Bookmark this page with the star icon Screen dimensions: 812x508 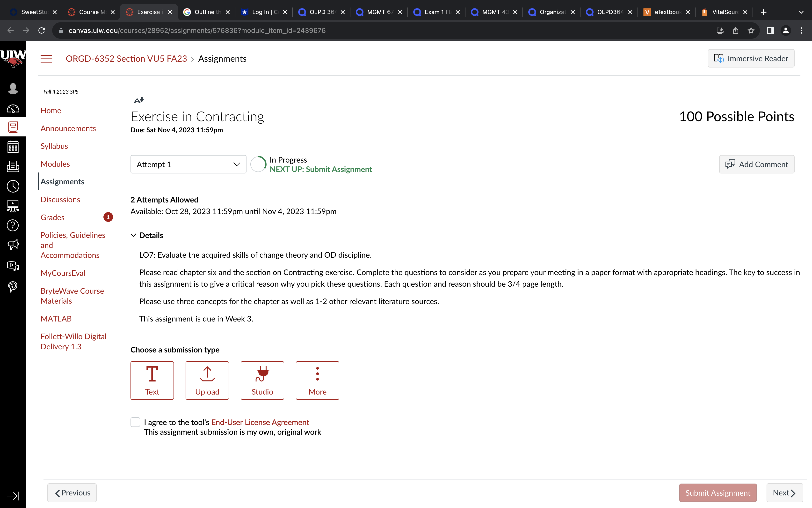pos(751,30)
